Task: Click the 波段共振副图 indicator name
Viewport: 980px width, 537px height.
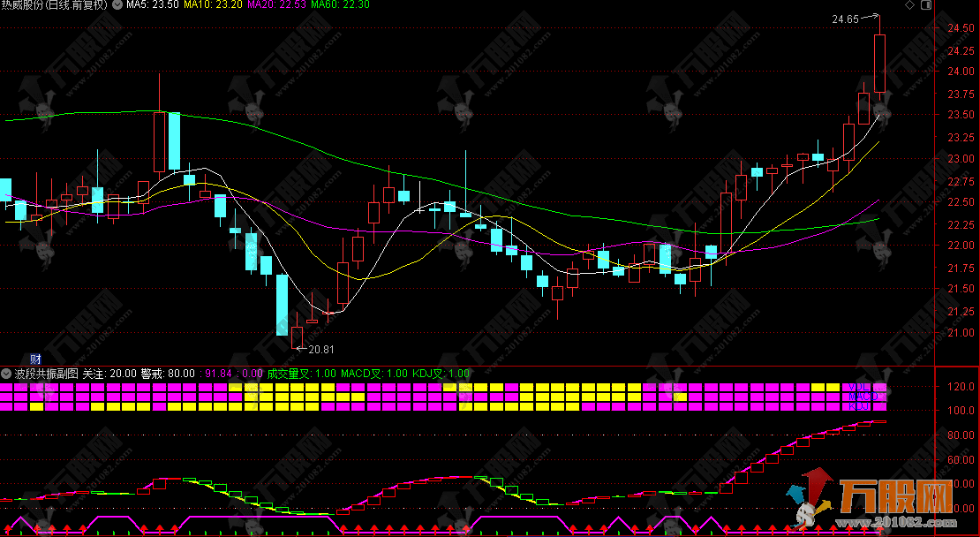Action: pyautogui.click(x=47, y=374)
